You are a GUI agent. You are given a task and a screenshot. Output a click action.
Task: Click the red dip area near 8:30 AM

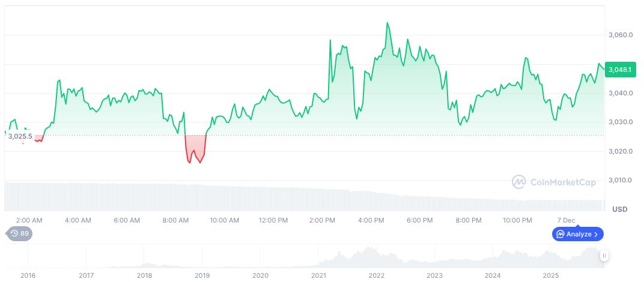point(195,148)
